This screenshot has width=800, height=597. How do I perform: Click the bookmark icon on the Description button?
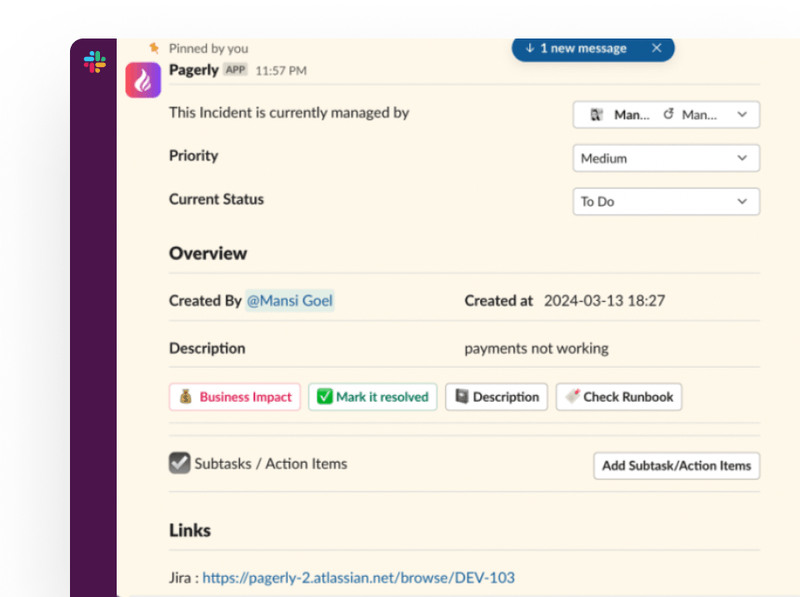tap(459, 397)
